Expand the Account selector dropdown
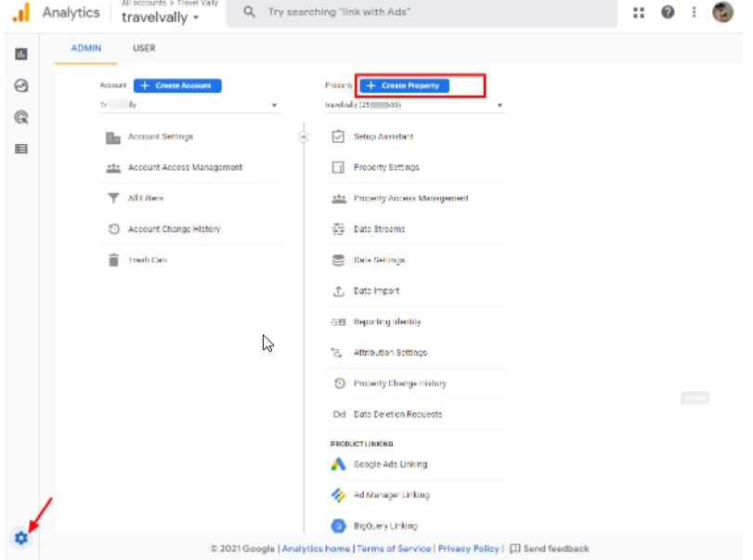The height and width of the screenshot is (560, 753). click(189, 106)
